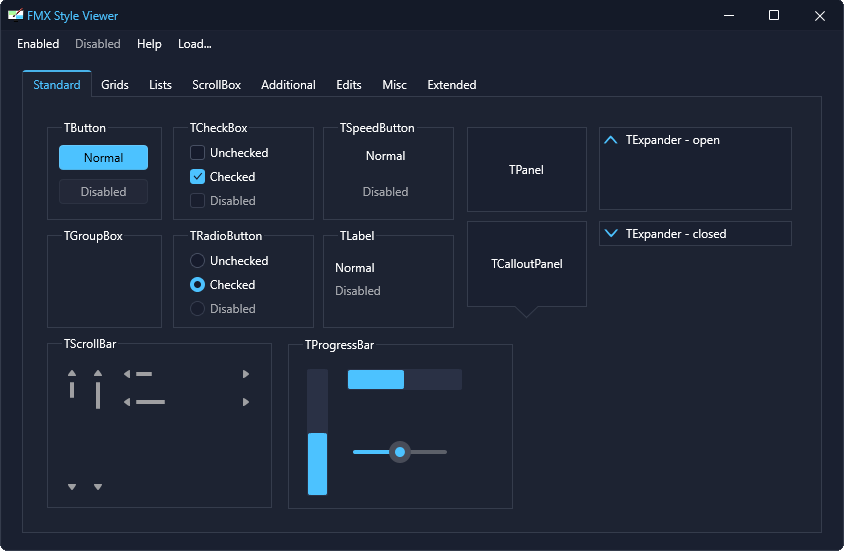Image resolution: width=844 pixels, height=551 pixels.
Task: Click the TScrollBar group caption
Action: pyautogui.click(x=90, y=344)
